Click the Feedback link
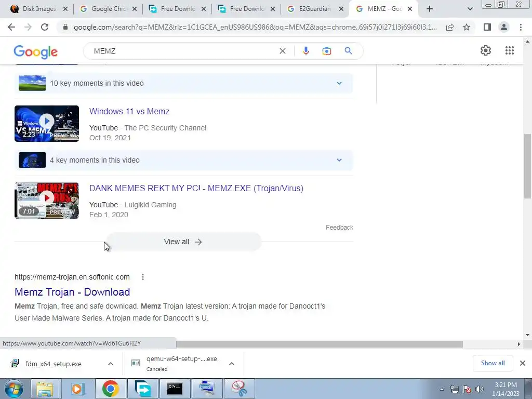 point(339,228)
